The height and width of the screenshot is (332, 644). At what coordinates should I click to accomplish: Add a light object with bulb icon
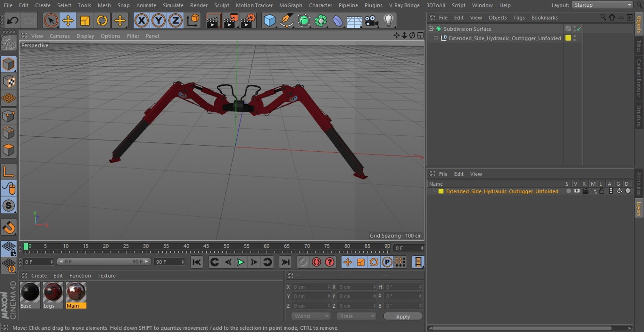click(388, 21)
